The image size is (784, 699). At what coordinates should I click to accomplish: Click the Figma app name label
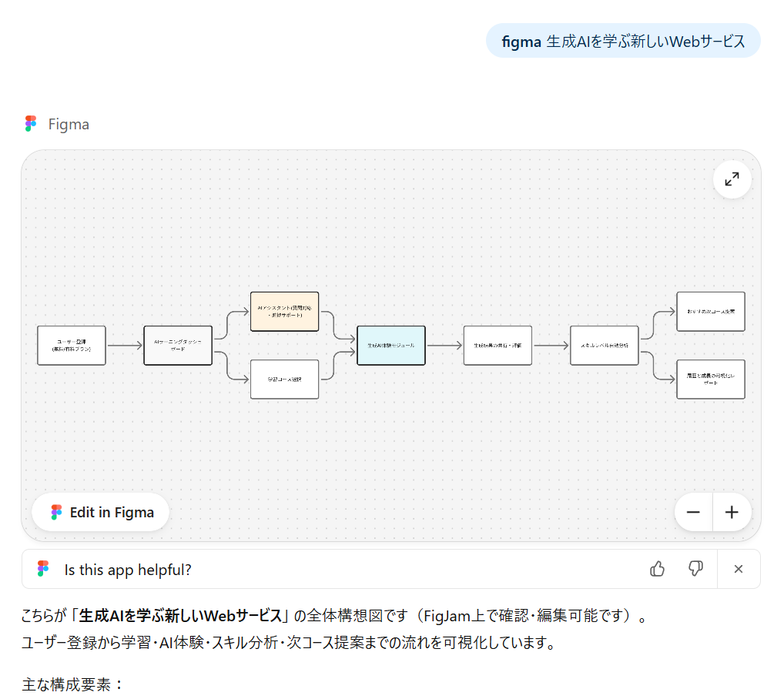pyautogui.click(x=69, y=124)
